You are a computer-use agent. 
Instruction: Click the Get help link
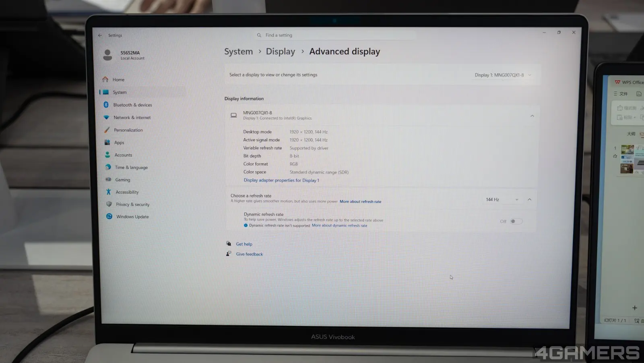[244, 244]
